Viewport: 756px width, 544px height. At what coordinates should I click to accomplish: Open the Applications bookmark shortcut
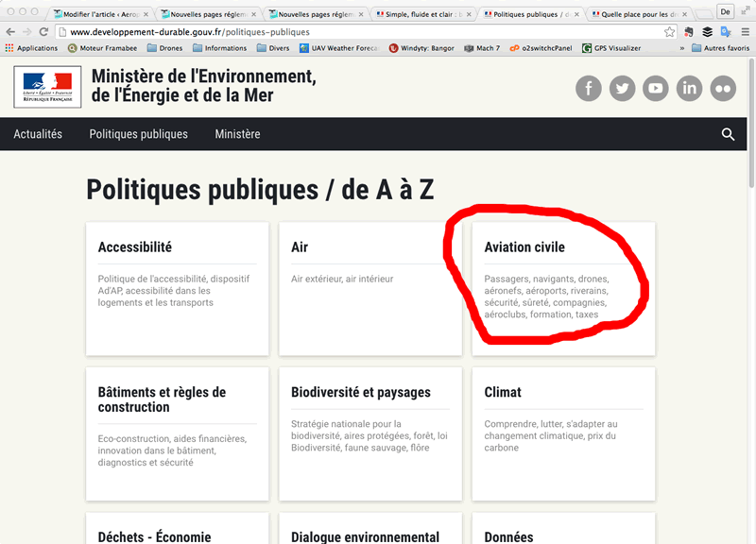pyautogui.click(x=31, y=48)
